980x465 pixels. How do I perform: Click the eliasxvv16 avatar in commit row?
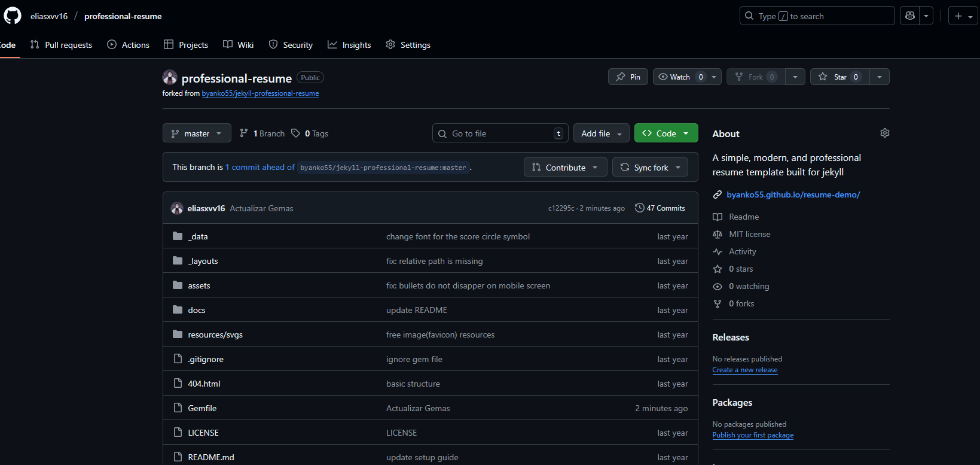(x=177, y=208)
